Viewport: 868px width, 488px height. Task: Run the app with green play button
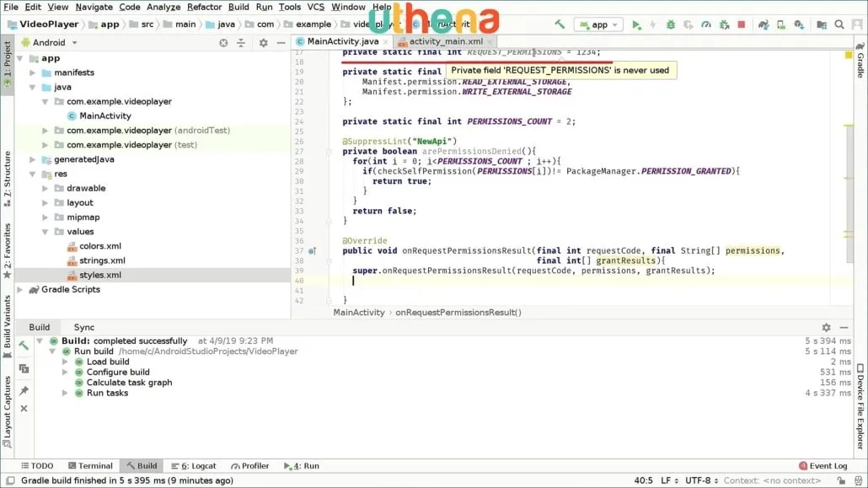[636, 25]
